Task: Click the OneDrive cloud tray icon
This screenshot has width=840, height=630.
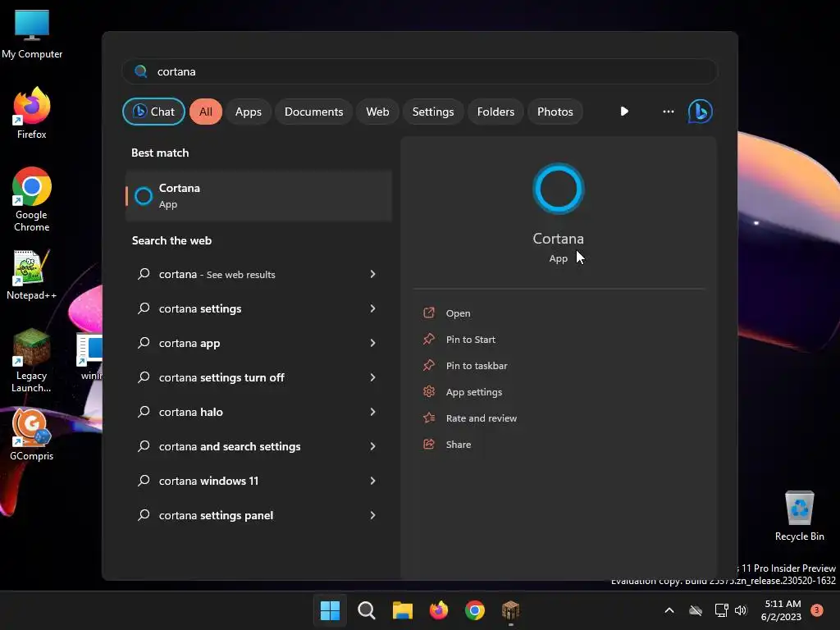Action: coord(696,610)
